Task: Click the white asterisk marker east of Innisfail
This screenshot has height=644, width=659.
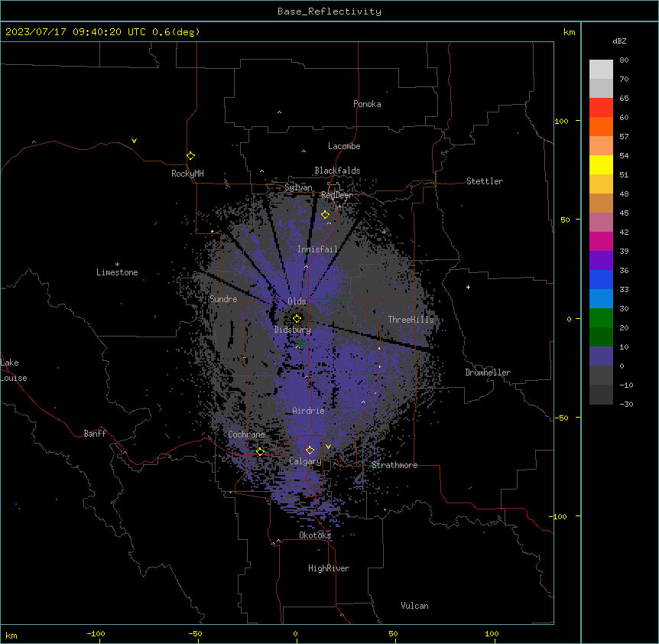Action: (384, 232)
